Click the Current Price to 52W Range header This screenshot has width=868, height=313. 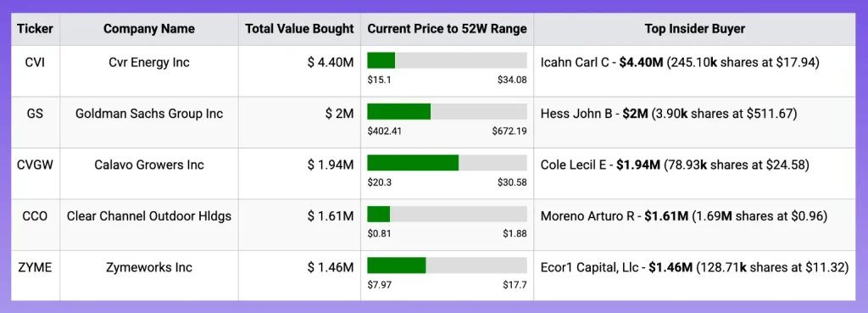click(448, 29)
